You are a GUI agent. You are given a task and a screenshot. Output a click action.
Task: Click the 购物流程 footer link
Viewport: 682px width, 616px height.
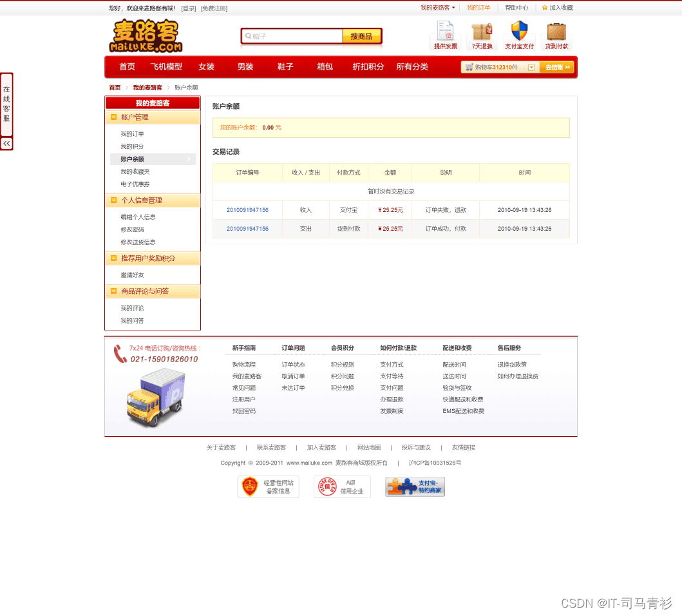point(244,365)
